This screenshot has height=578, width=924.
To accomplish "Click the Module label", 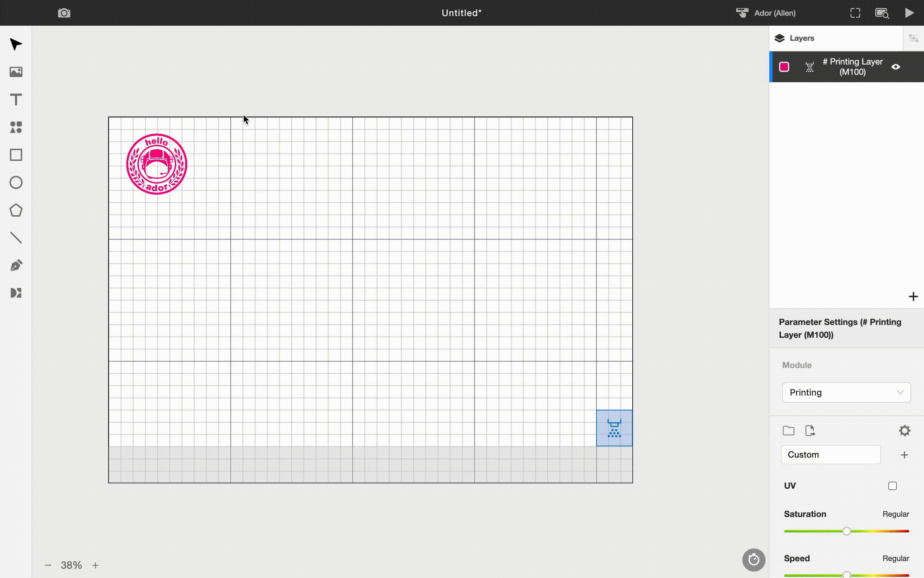I will tap(797, 365).
